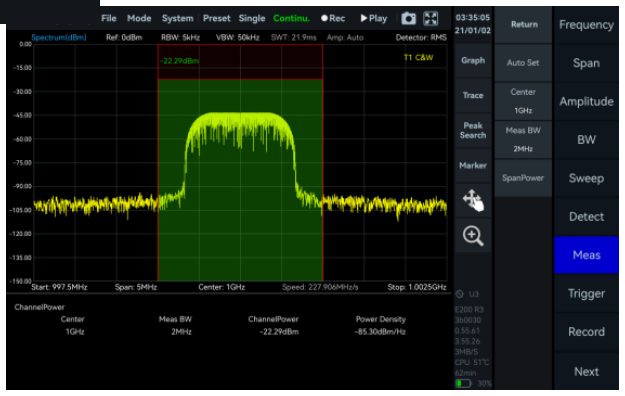Click the Start: 997.5MHz label
This screenshot has width=625, height=396.
59,287
